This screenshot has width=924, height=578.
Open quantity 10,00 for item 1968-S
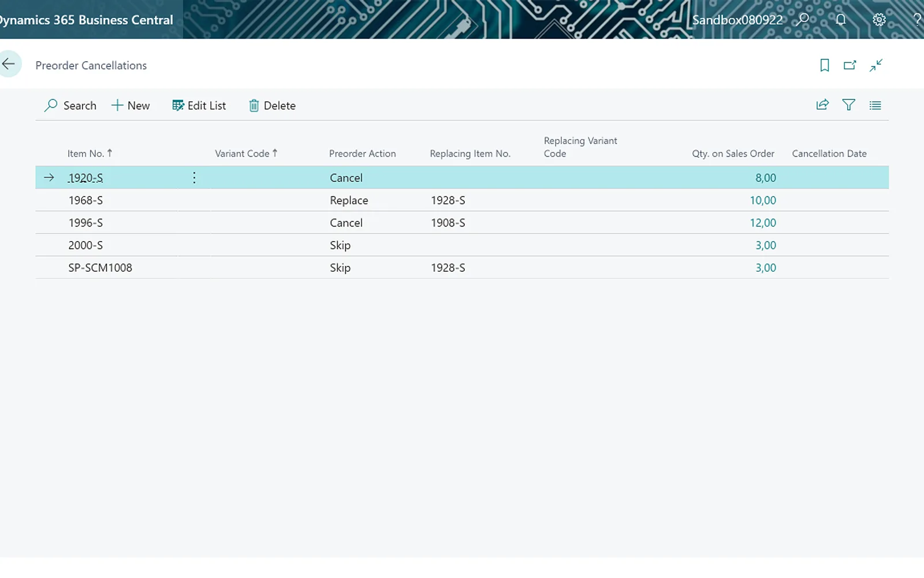coord(763,200)
